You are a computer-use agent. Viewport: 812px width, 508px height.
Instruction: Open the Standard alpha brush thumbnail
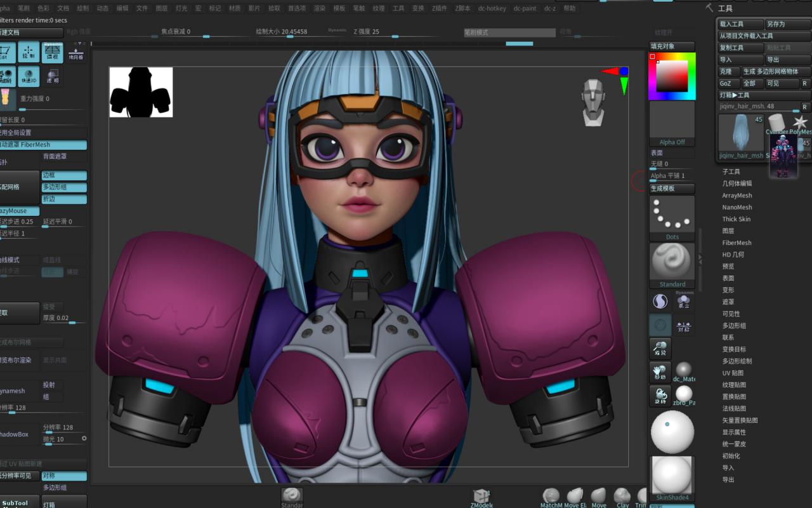click(x=672, y=265)
